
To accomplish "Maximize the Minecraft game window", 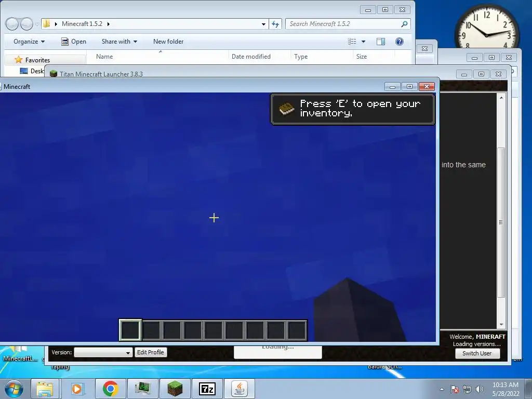I will (x=409, y=87).
